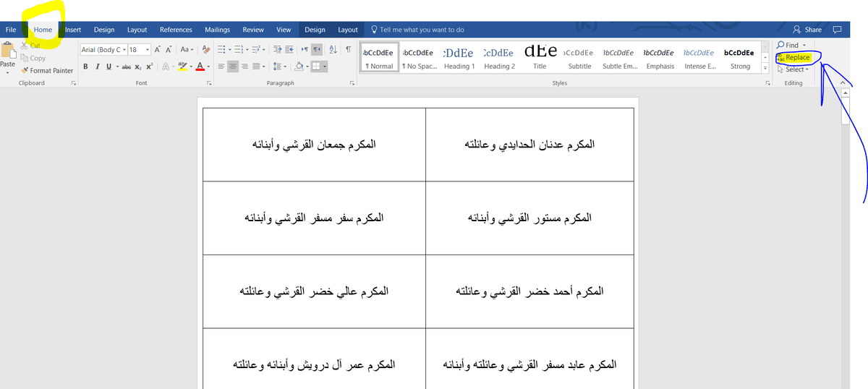
Task: Click the comments icon next to Share
Action: click(x=837, y=30)
